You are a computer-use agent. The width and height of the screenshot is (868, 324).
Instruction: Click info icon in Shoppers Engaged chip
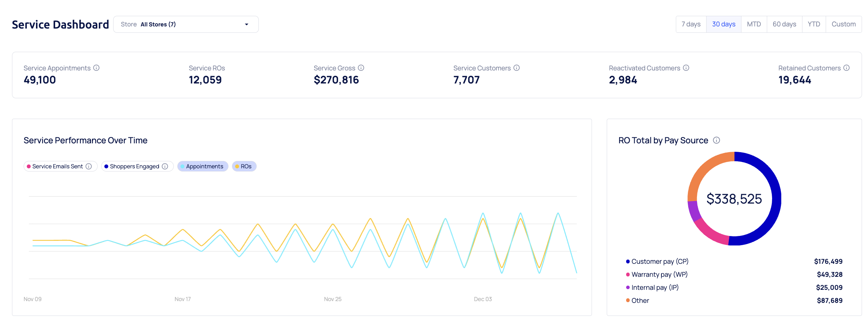click(x=165, y=166)
